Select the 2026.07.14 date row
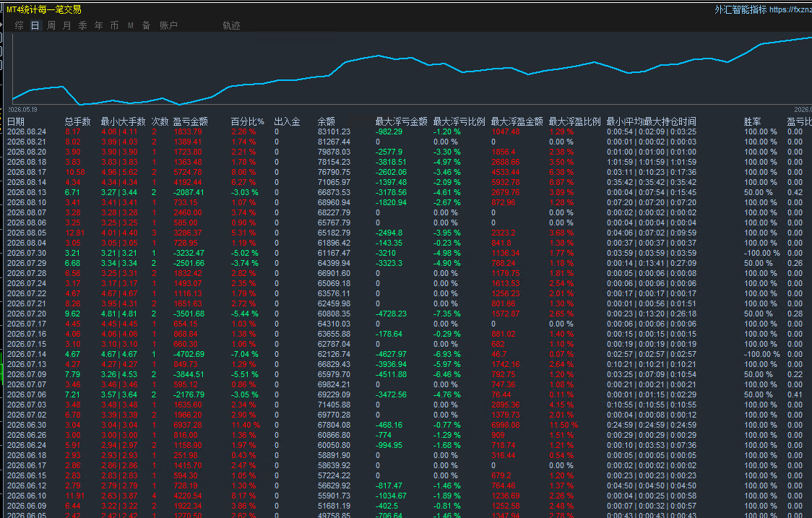The width and height of the screenshot is (812, 518). (27, 354)
